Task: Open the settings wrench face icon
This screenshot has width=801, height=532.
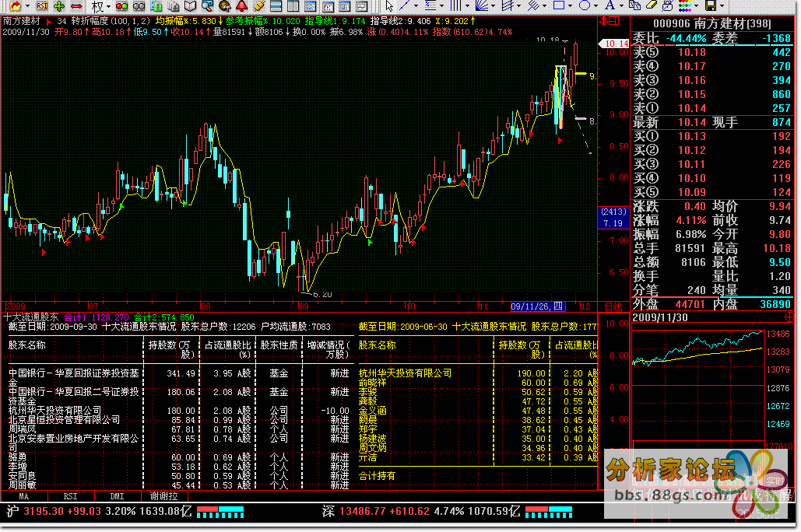Action: (224, 6)
